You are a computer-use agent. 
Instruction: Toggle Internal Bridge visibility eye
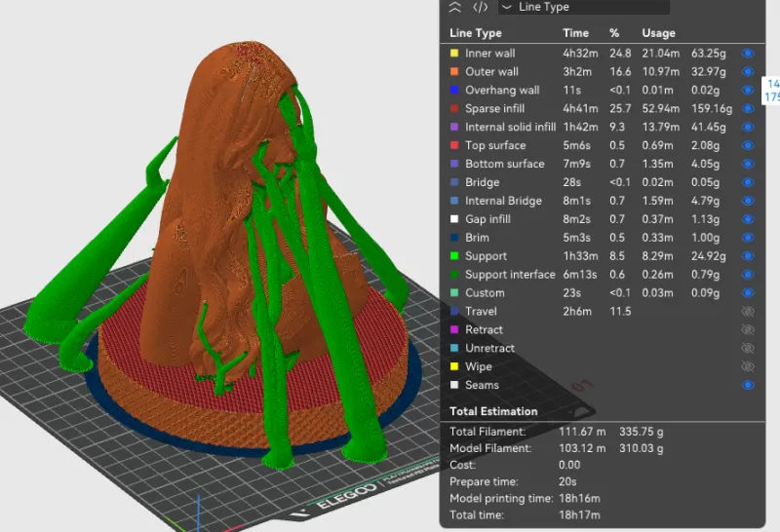pos(748,201)
